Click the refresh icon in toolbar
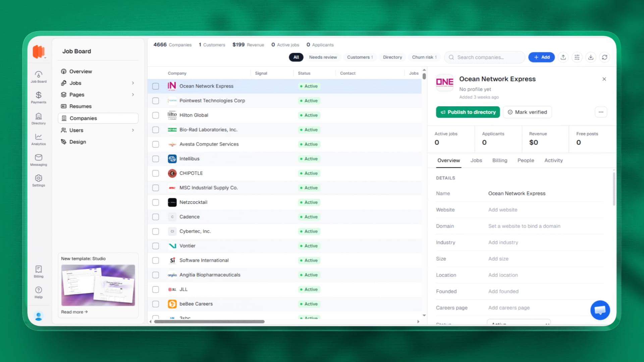Screen dimensions: 644x362 click(x=604, y=57)
